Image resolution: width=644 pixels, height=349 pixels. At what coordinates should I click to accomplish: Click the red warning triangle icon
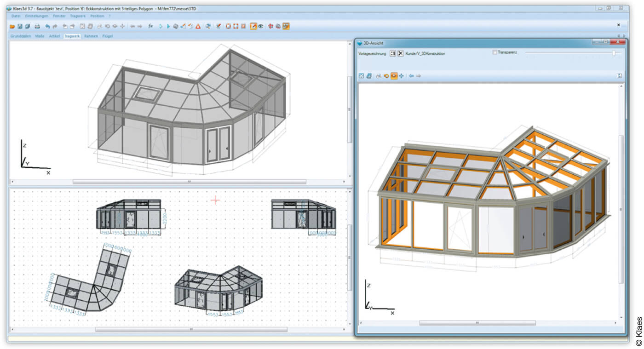click(x=198, y=27)
